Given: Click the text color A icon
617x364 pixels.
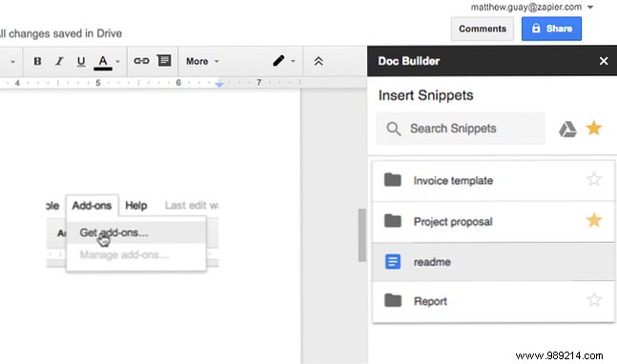Looking at the screenshot, I should [103, 62].
